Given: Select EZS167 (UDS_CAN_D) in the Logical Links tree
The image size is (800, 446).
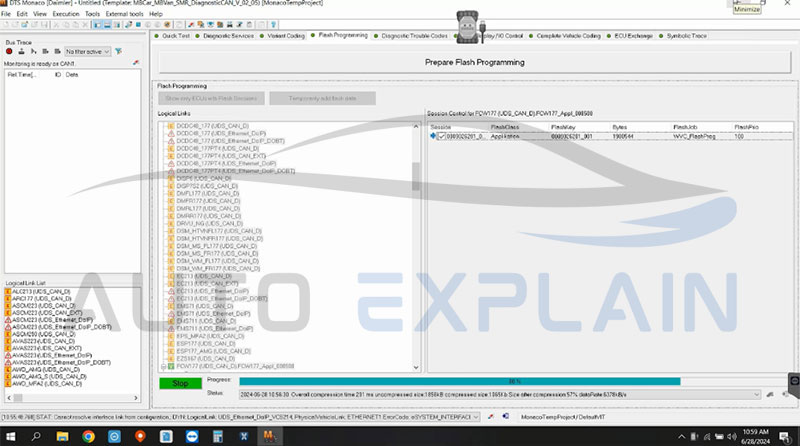Looking at the screenshot, I should (x=206, y=359).
